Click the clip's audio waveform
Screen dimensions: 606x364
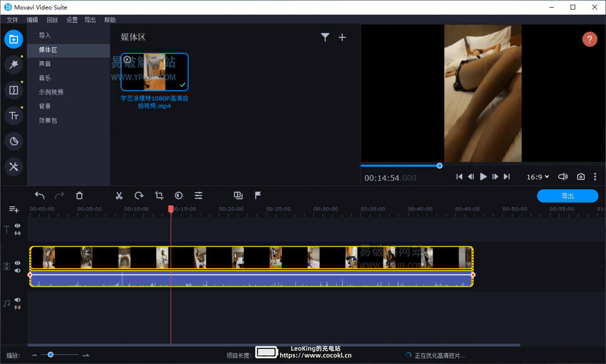tap(251, 279)
